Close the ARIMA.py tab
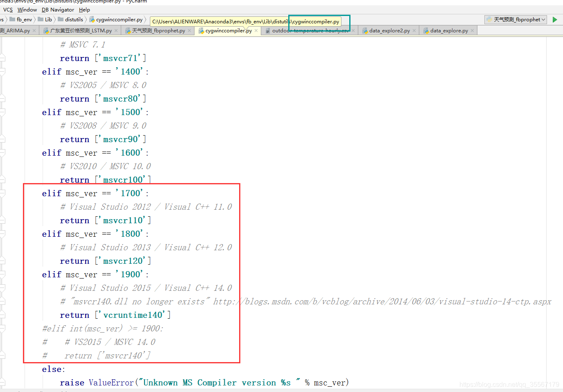The height and width of the screenshot is (392, 563). (34, 31)
